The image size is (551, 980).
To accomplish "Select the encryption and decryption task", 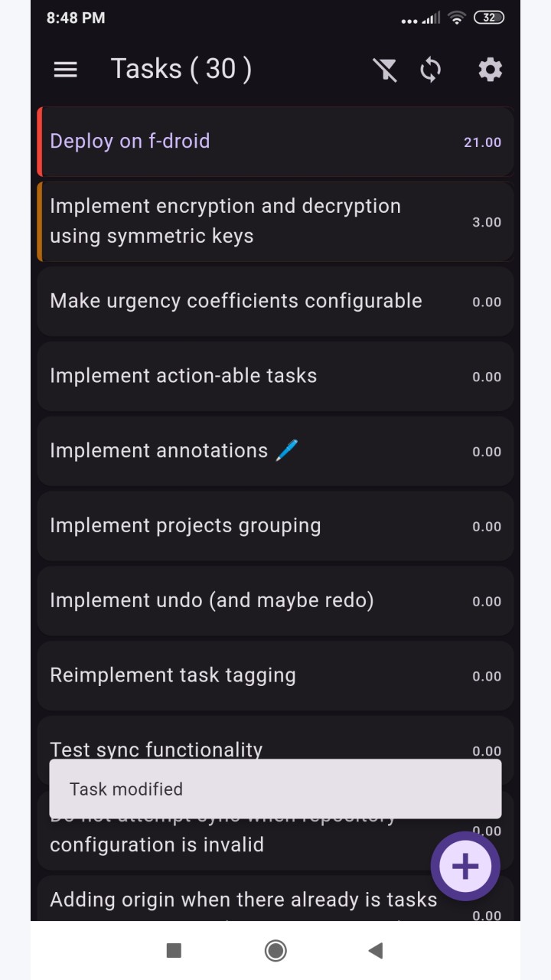I will pos(275,221).
